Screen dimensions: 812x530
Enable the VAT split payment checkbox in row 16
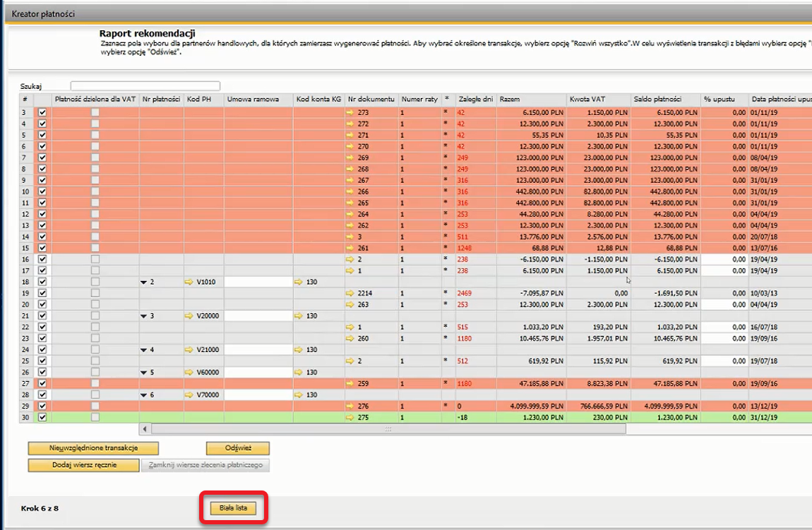(x=95, y=259)
